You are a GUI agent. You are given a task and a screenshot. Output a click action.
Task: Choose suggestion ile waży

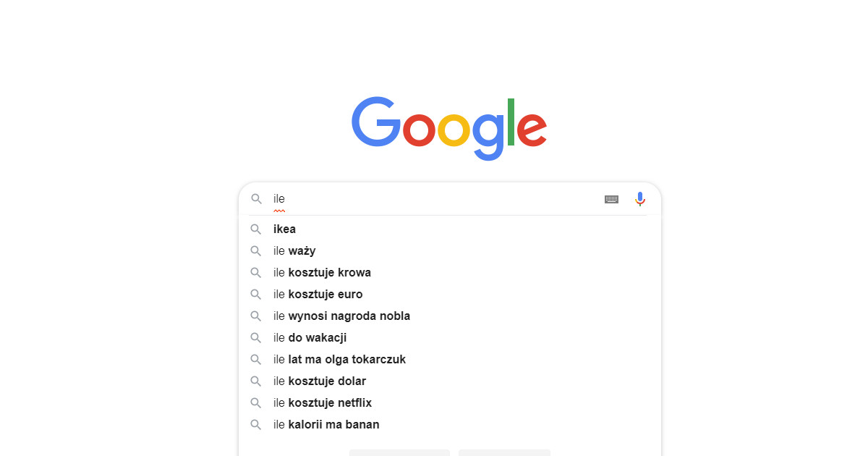[x=294, y=251]
